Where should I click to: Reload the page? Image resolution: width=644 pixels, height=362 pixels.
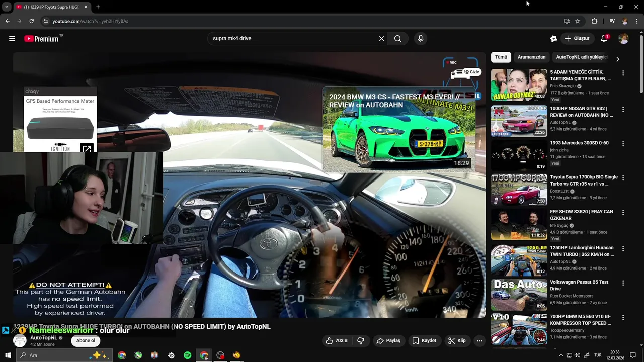click(31, 21)
